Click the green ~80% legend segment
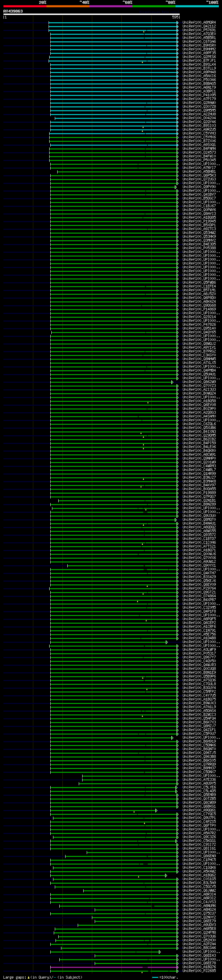 coord(154,6)
